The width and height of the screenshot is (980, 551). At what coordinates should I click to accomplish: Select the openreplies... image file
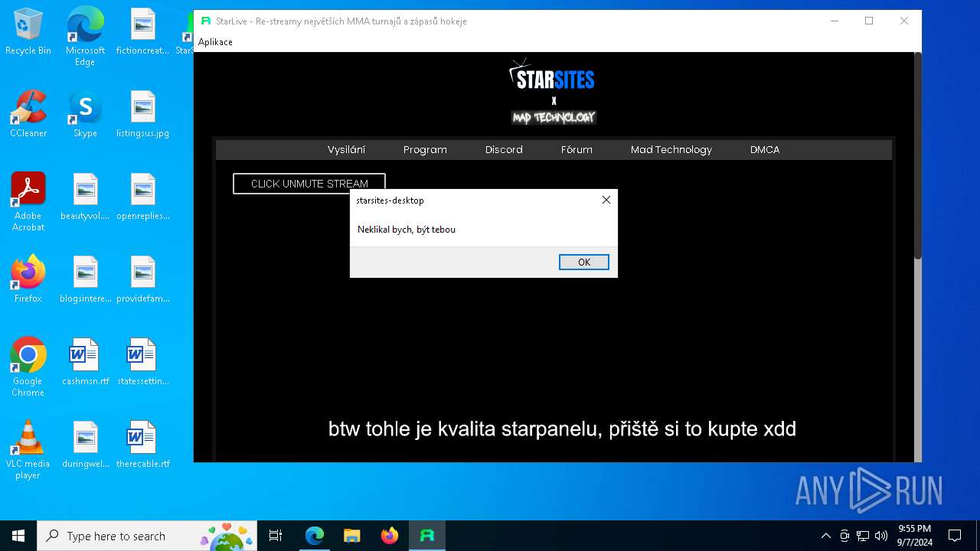142,197
